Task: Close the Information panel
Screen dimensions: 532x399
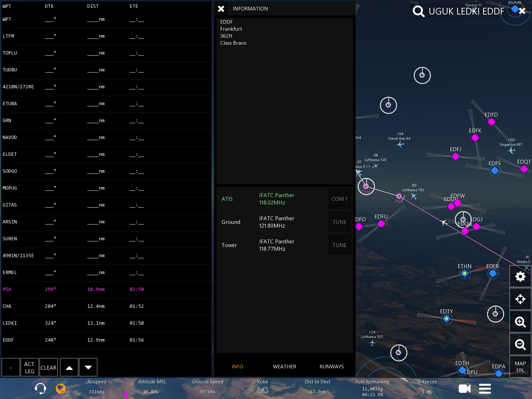Action: click(x=221, y=9)
